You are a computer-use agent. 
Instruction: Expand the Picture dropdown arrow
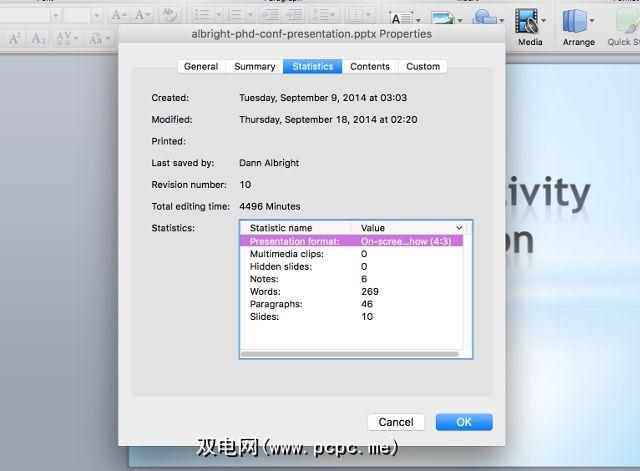point(460,20)
